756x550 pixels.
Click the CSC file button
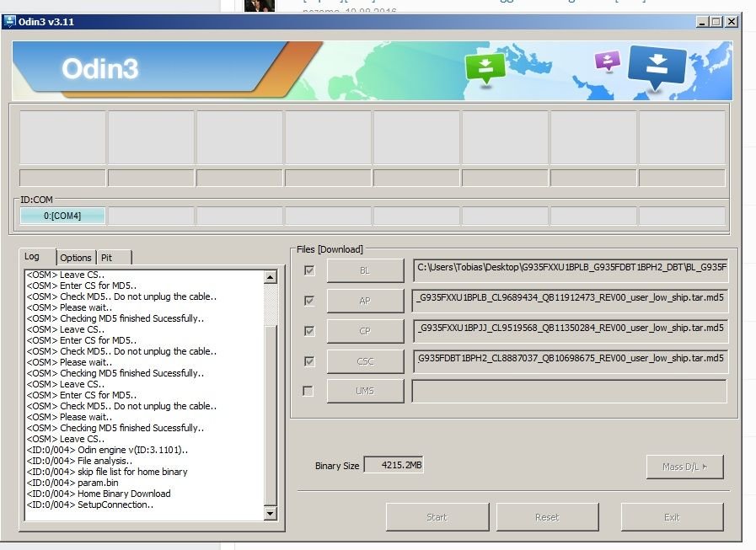pos(365,361)
